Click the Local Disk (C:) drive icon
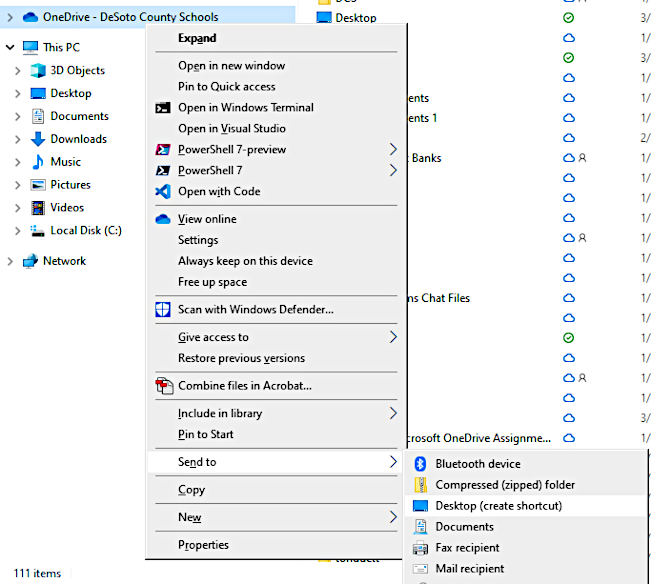The height and width of the screenshot is (584, 651). tap(38, 231)
